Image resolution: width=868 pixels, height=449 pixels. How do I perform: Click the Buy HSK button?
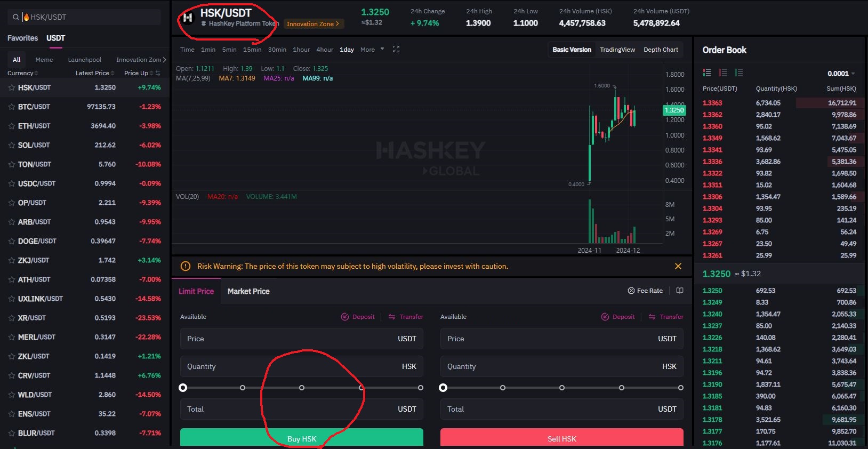click(x=302, y=438)
